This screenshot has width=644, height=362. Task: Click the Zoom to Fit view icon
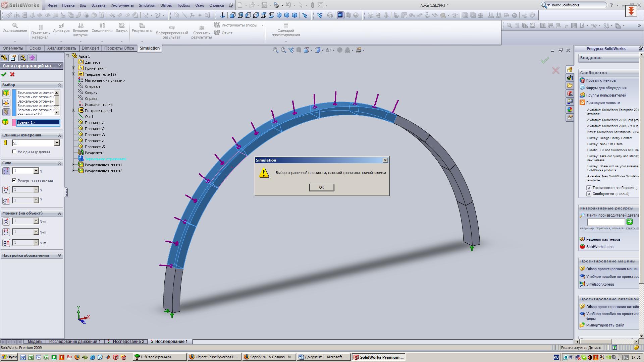click(x=275, y=50)
